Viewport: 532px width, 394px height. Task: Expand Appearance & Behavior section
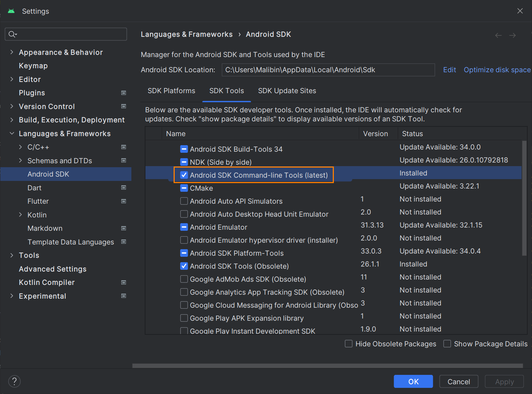coord(12,52)
